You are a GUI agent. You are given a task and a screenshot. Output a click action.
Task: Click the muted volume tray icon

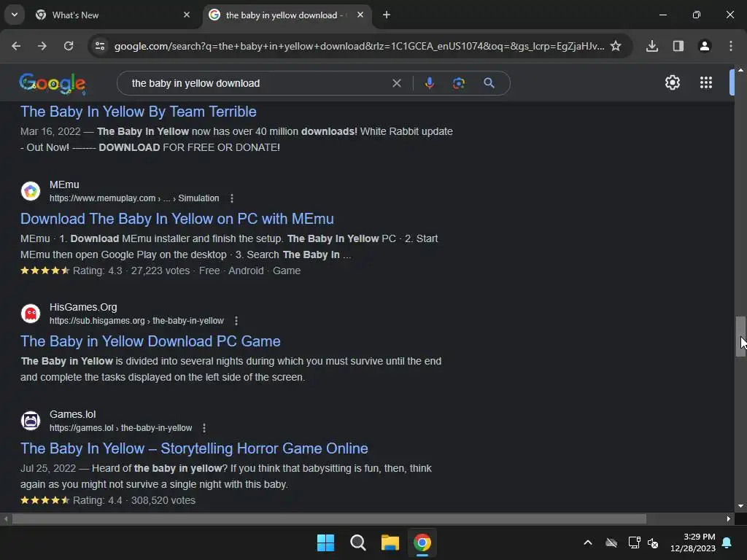653,542
